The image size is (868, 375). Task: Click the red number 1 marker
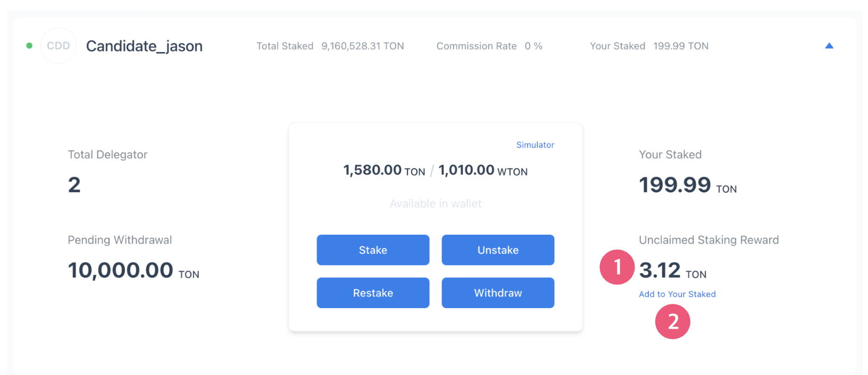[x=617, y=267]
